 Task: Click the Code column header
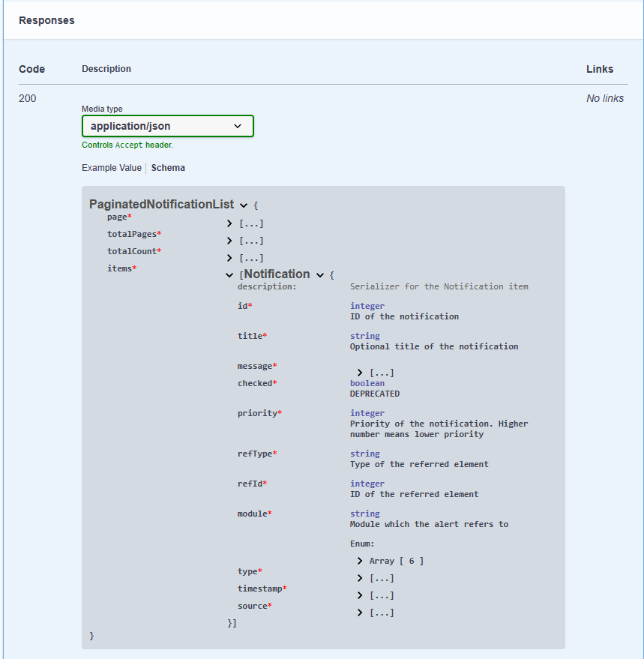click(32, 69)
